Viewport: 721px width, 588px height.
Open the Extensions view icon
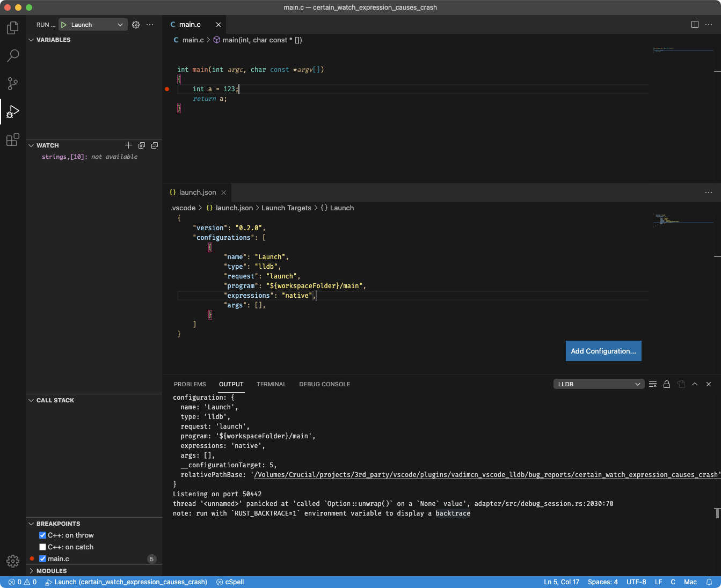coord(12,140)
